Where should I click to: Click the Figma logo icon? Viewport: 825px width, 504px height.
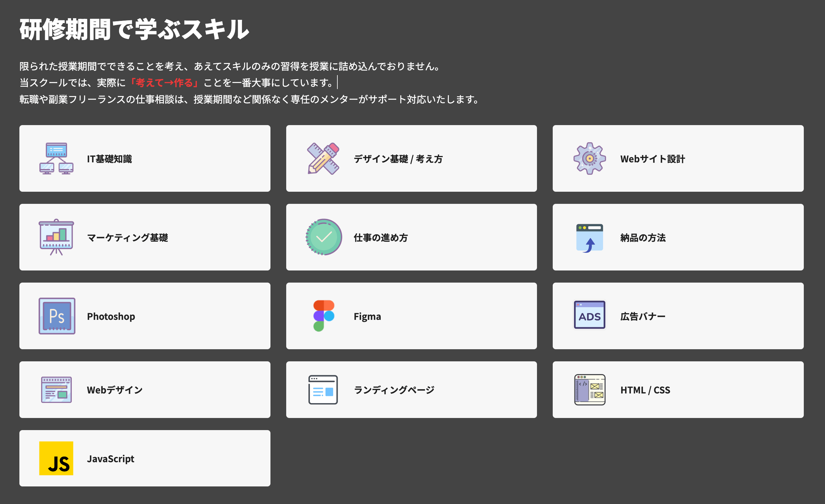pos(323,316)
